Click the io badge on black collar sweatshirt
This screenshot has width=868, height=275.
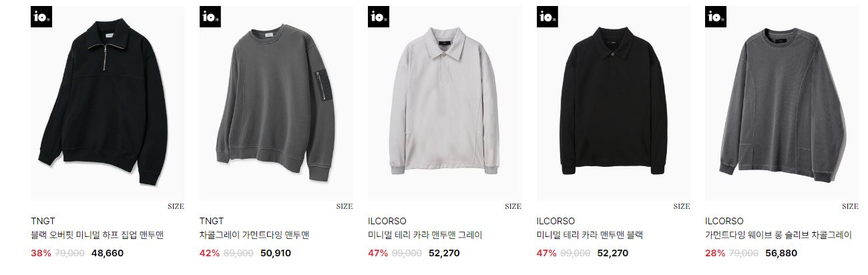[x=548, y=17]
